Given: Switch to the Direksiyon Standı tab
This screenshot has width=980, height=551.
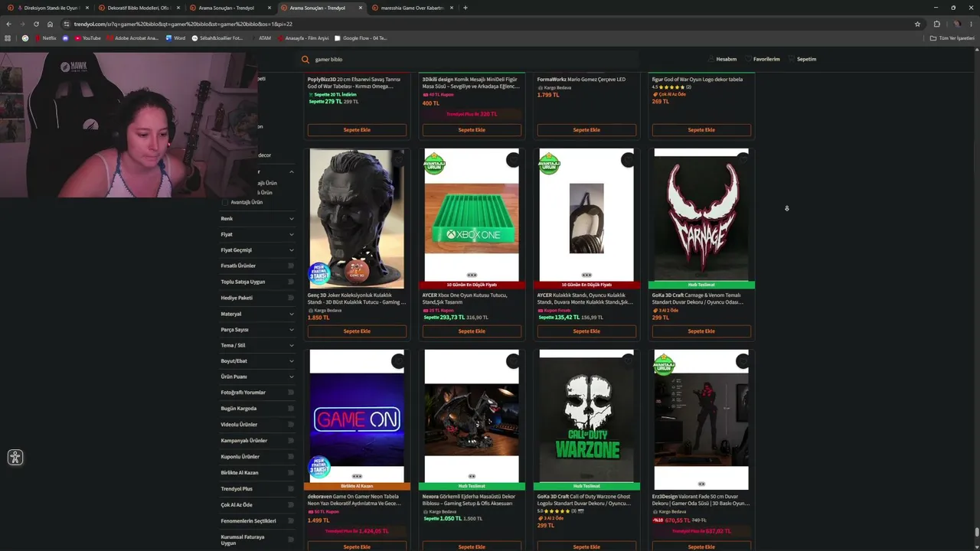Looking at the screenshot, I should tap(47, 8).
